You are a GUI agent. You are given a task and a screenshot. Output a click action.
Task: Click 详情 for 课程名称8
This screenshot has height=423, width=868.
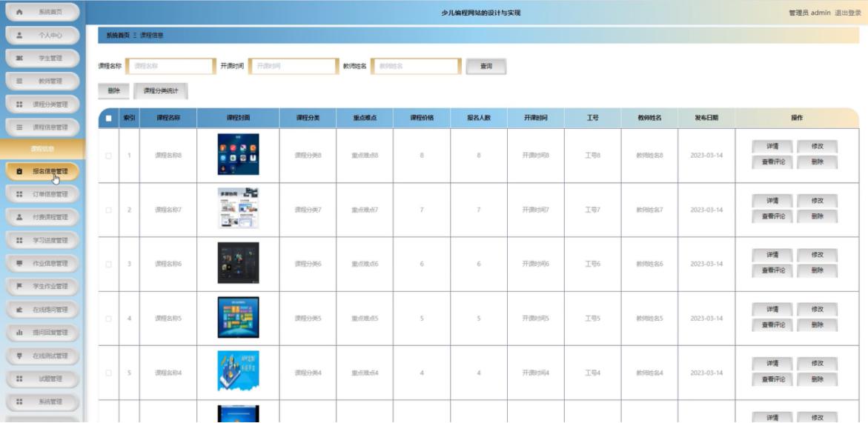(x=772, y=147)
